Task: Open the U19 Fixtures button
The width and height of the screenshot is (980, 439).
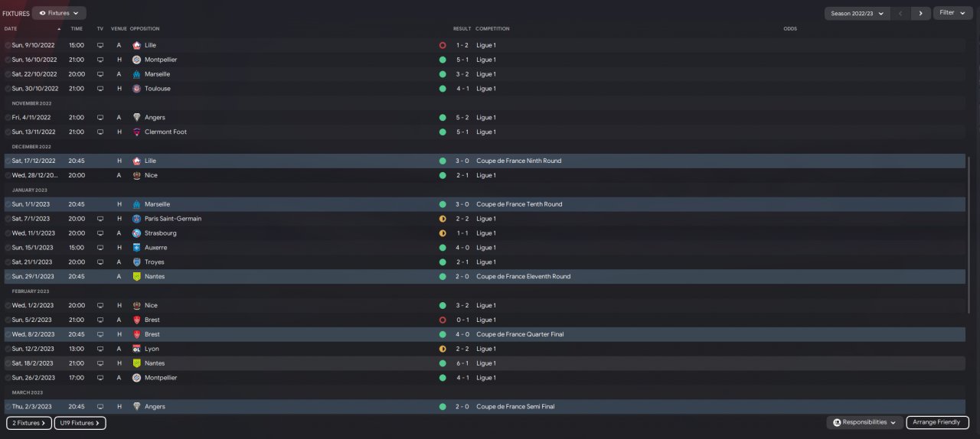Action: (x=80, y=423)
